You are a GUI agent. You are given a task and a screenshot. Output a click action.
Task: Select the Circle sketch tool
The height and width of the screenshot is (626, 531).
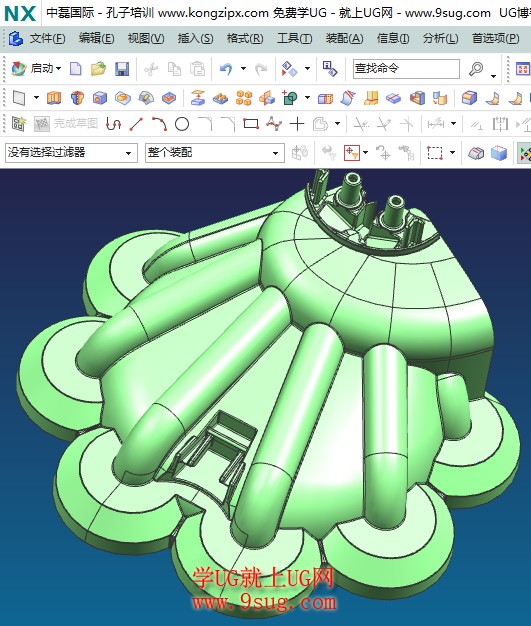pos(182,124)
